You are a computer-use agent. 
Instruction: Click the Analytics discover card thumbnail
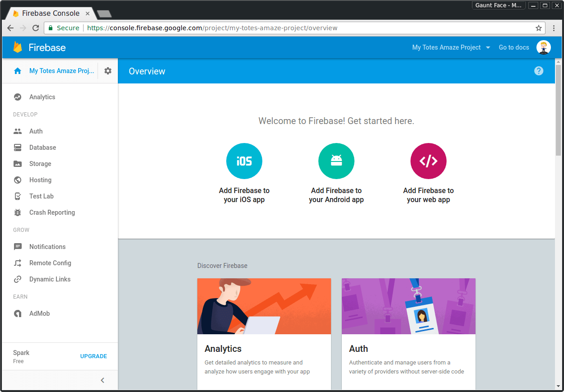(x=264, y=306)
